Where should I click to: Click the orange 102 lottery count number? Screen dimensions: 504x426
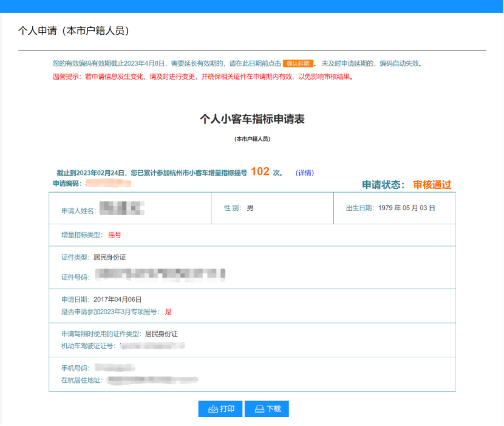point(260,172)
